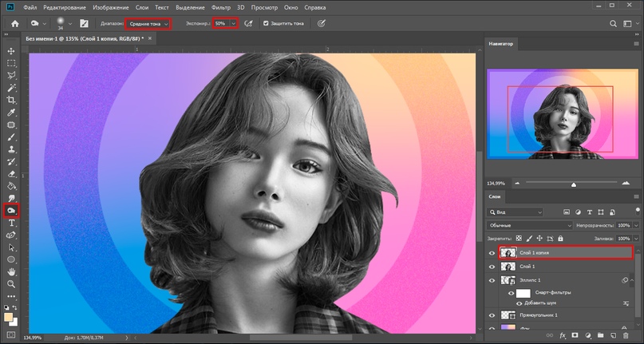Select the Zoom tool in toolbar

pos(11,284)
